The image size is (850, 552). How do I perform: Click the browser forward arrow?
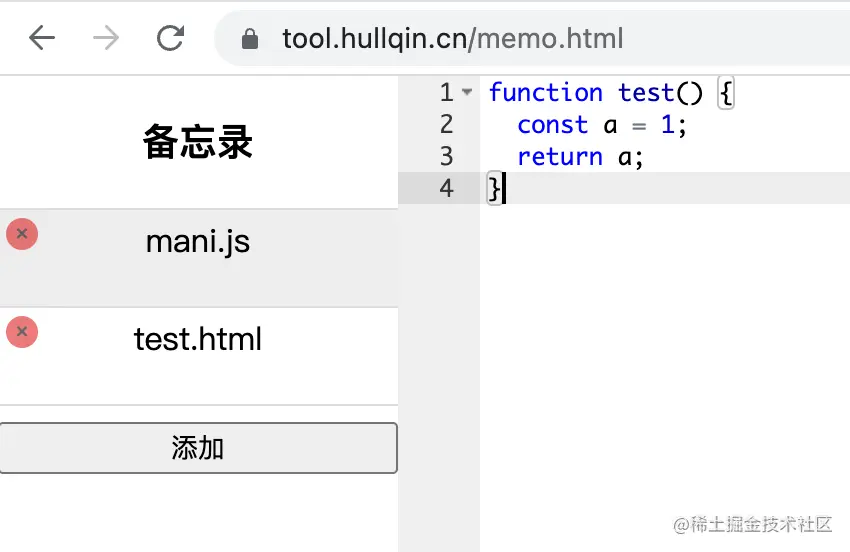click(106, 38)
